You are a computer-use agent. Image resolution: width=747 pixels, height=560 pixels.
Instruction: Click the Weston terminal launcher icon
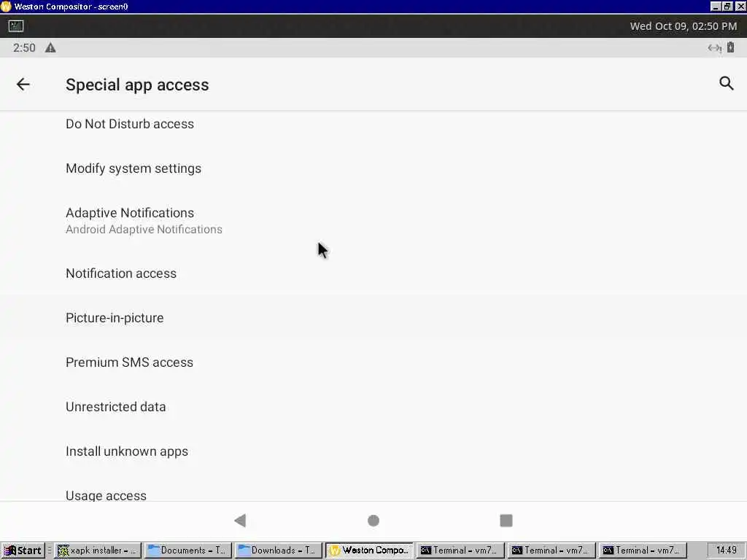coord(16,26)
